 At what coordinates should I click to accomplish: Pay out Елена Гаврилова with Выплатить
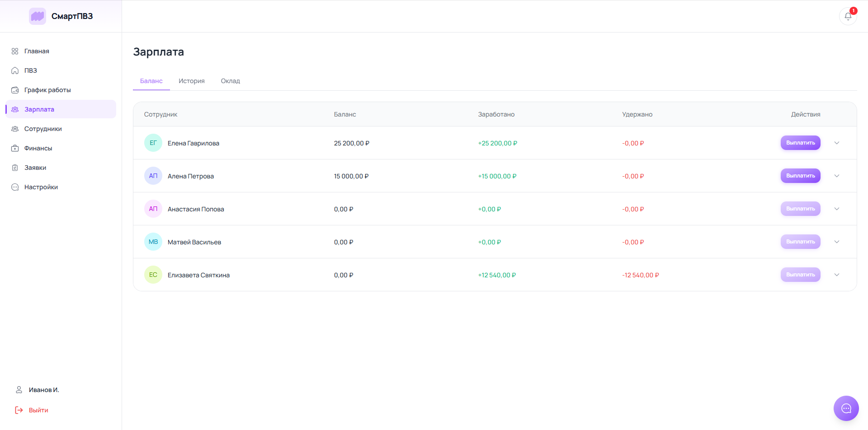(x=800, y=143)
